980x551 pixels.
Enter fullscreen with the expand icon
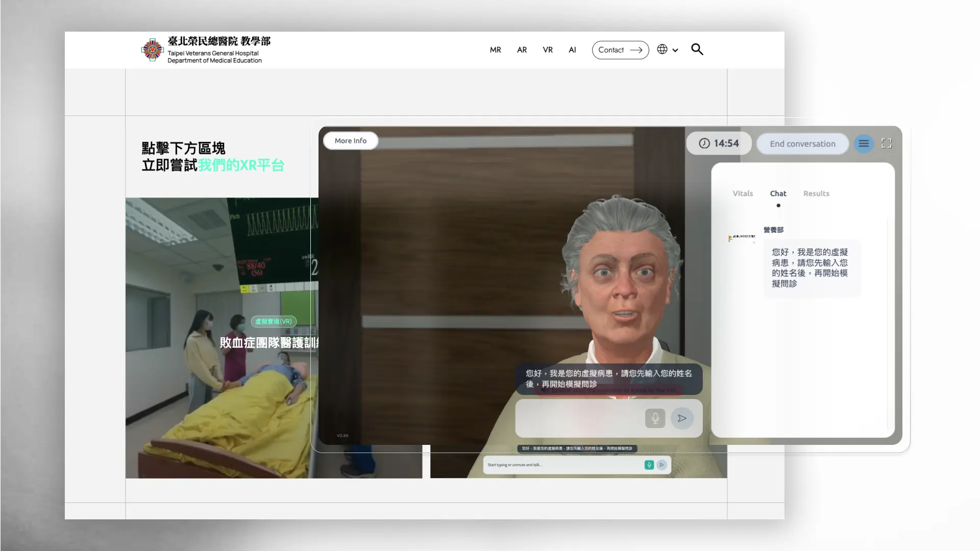887,144
